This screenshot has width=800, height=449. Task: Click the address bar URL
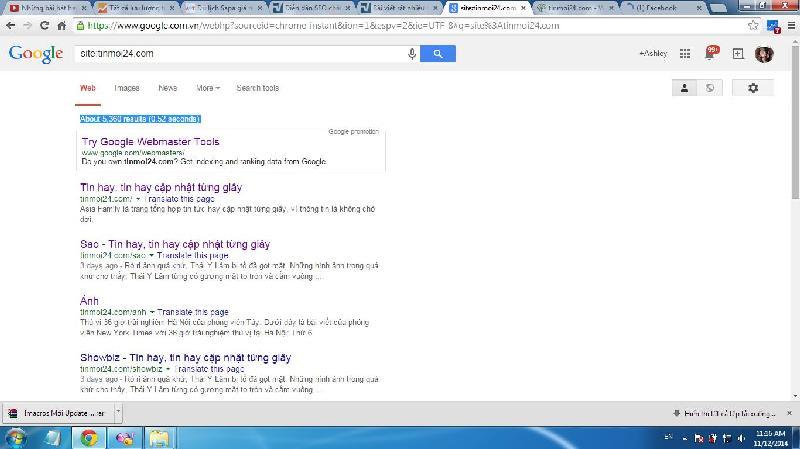click(x=323, y=26)
